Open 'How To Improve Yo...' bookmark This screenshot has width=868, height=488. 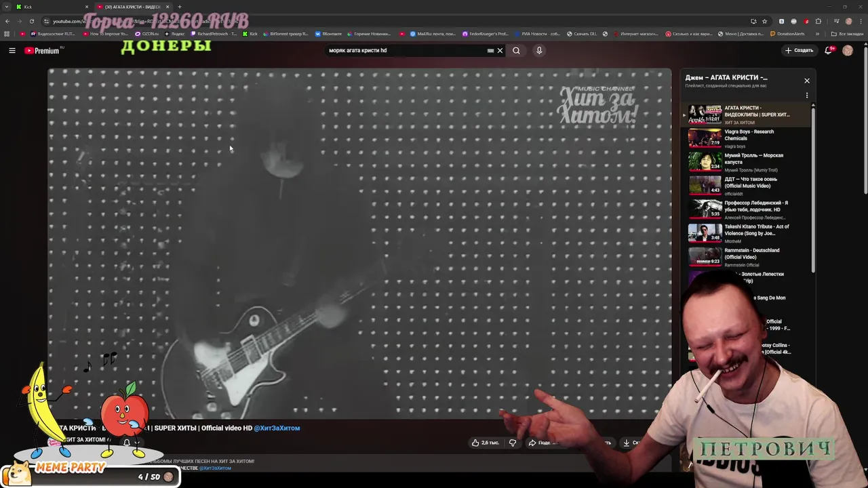pos(105,34)
